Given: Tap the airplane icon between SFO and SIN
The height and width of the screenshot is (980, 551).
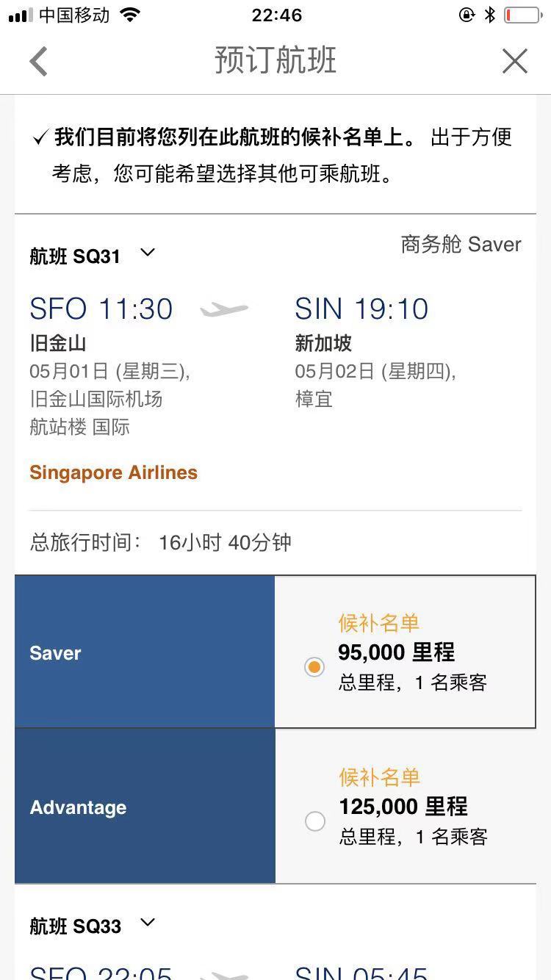Looking at the screenshot, I should pos(225,309).
